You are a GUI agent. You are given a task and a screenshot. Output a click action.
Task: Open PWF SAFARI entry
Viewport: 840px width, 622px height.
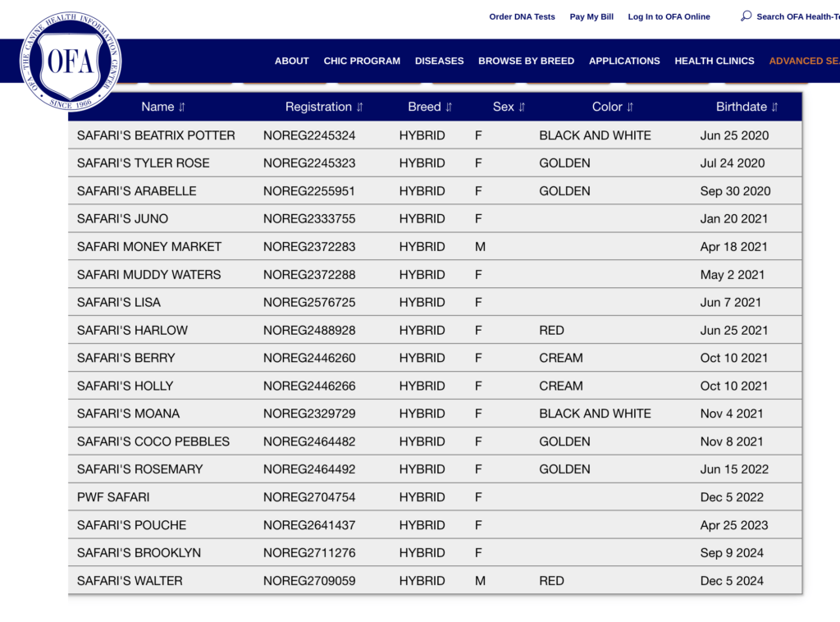tap(113, 497)
